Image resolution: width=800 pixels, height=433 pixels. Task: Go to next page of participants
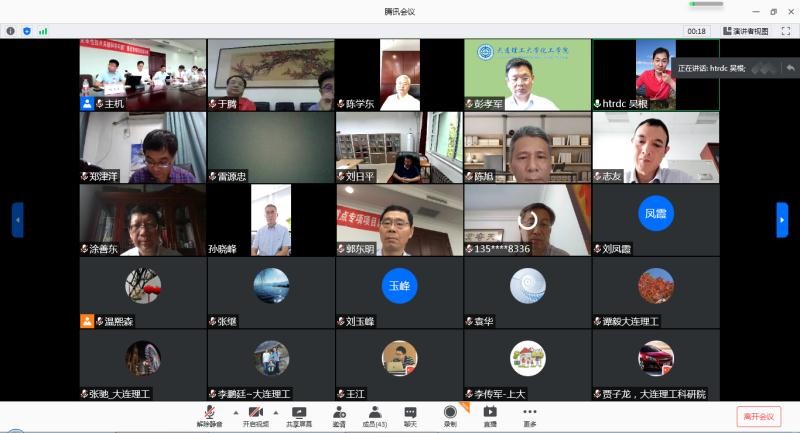[x=782, y=220]
